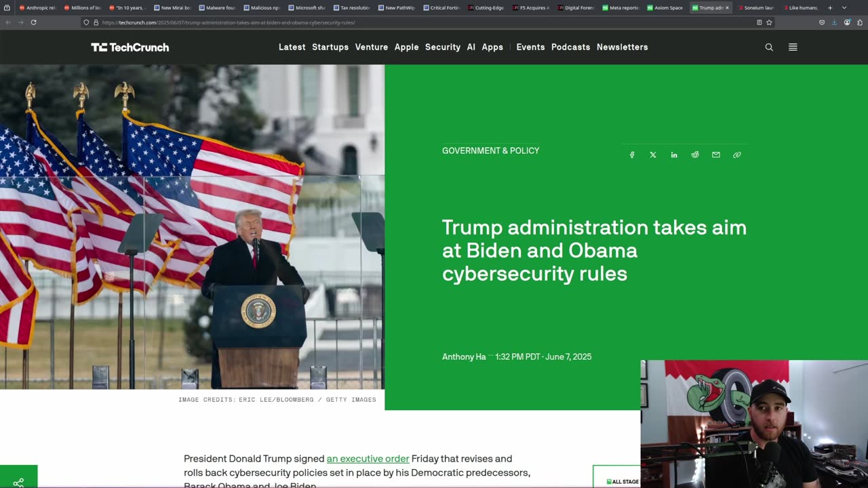Screen dimensions: 868x488
Task: Open the Newsletters nav link
Action: coord(623,47)
